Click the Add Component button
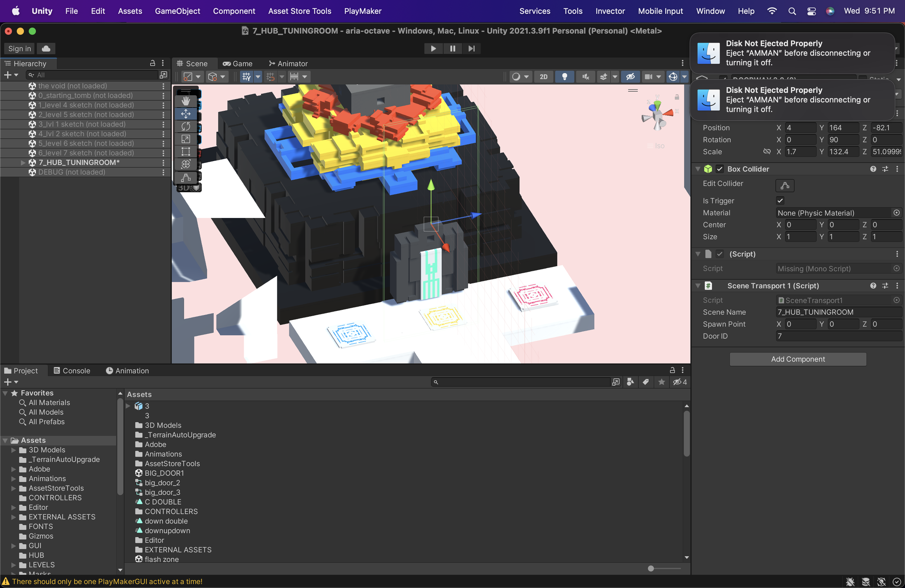This screenshot has height=588, width=905. [797, 359]
